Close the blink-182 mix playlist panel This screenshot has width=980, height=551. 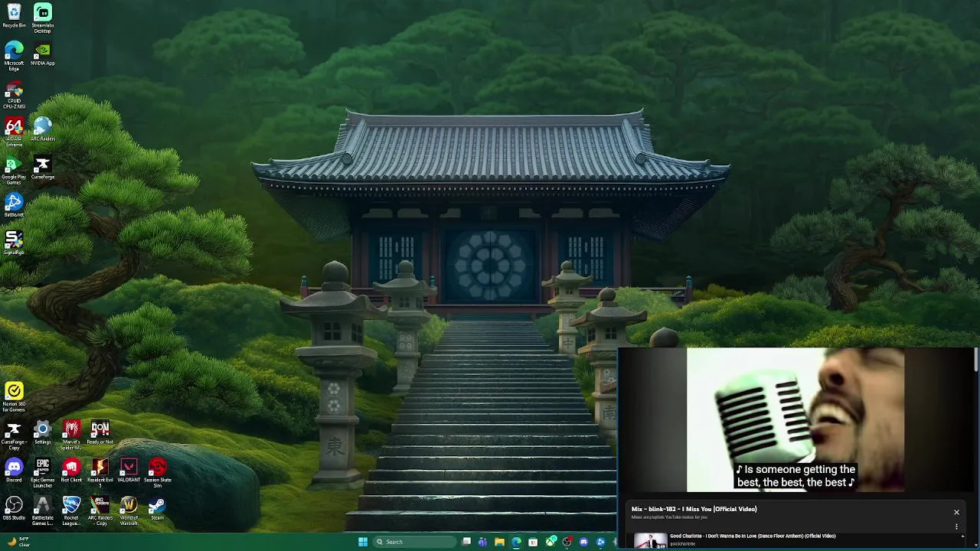click(956, 512)
